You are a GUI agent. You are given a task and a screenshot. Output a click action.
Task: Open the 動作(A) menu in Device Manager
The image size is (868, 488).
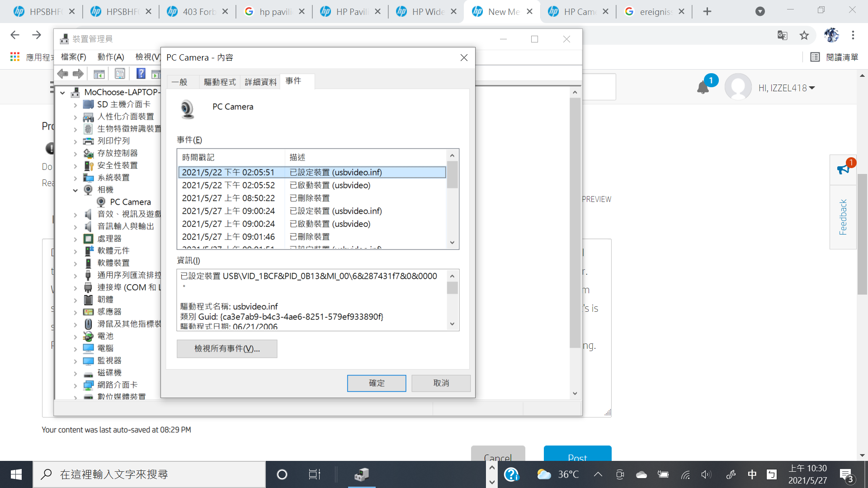[110, 57]
